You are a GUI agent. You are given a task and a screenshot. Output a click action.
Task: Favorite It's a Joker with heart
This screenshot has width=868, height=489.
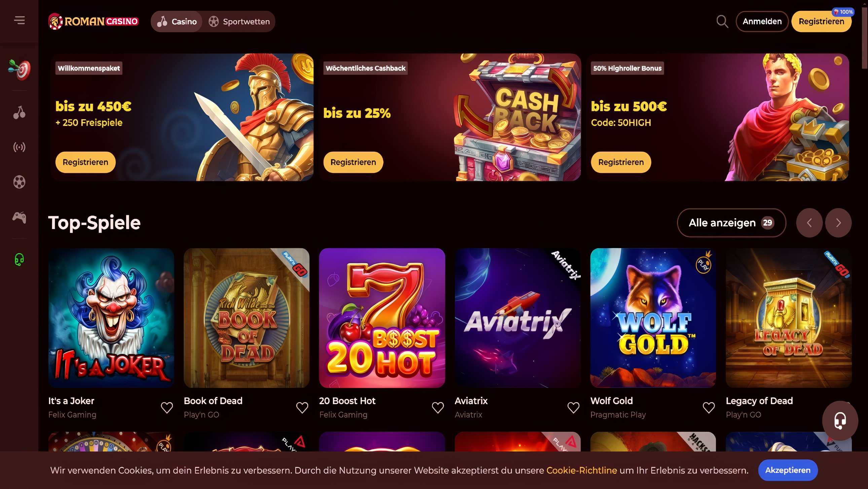(167, 408)
